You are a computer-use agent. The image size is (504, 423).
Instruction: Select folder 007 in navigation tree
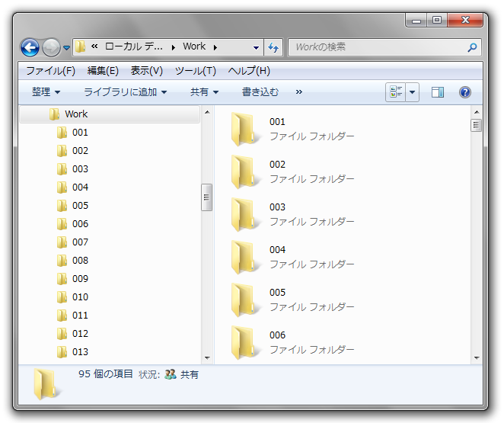coord(72,242)
